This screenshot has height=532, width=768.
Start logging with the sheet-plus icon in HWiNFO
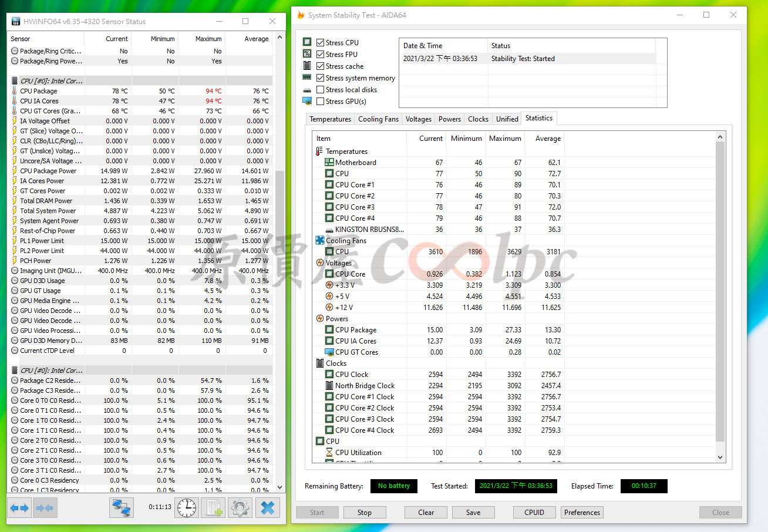coord(213,508)
